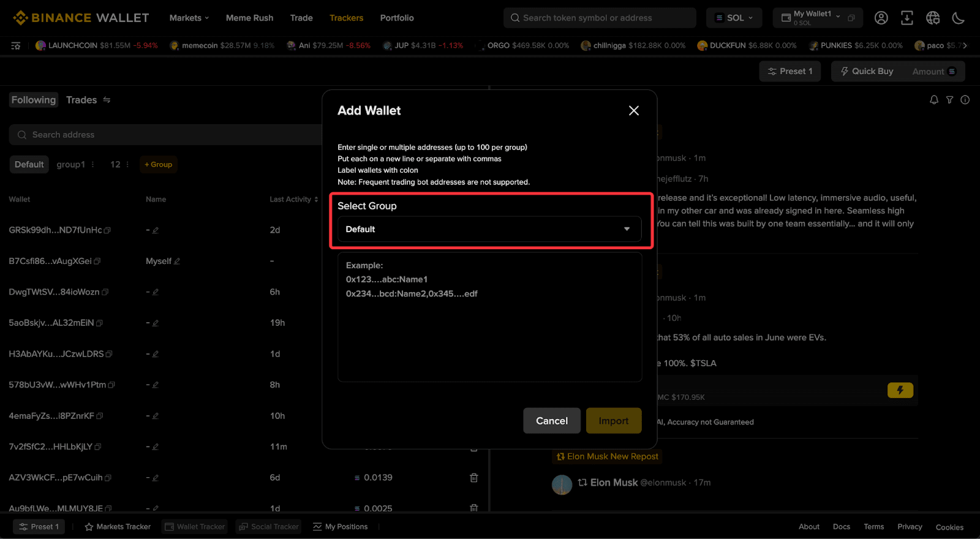Viewport: 980px width, 539px height.
Task: Open the About footer link
Action: (x=809, y=527)
